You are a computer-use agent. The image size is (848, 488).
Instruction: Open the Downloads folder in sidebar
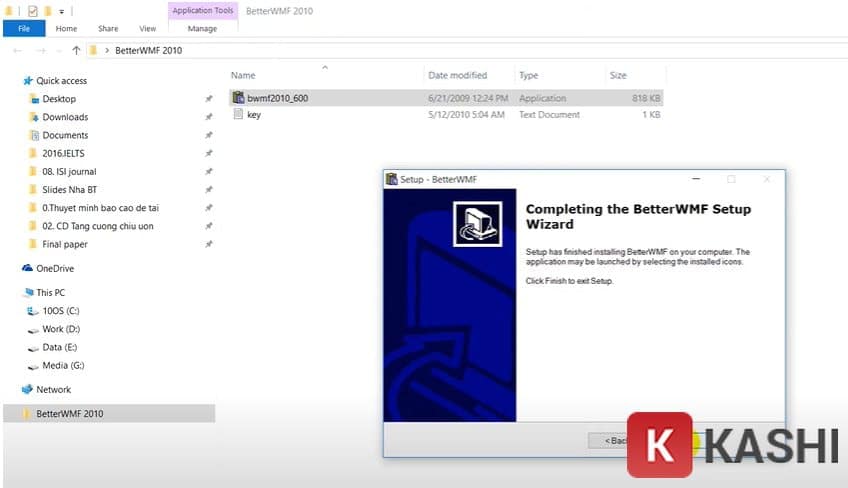click(65, 117)
